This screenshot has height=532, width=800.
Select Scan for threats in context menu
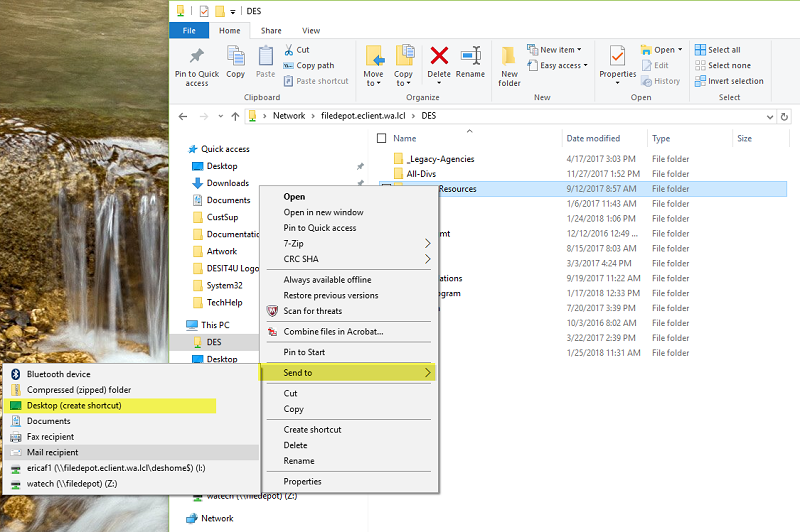click(312, 311)
